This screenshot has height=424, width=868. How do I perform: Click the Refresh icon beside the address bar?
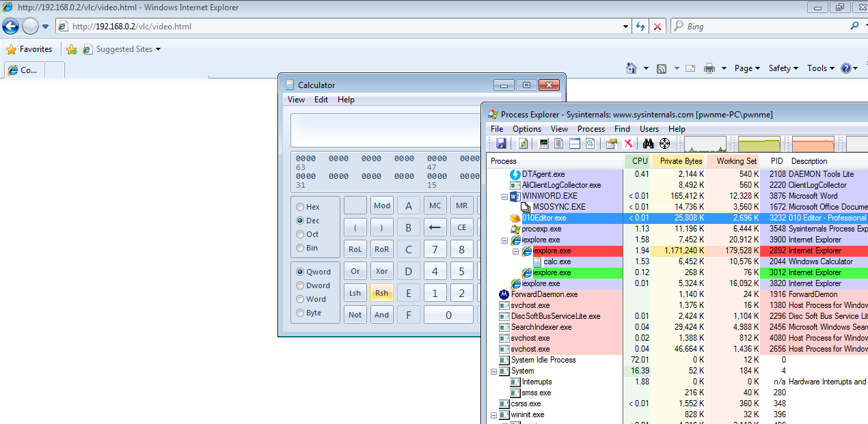640,27
